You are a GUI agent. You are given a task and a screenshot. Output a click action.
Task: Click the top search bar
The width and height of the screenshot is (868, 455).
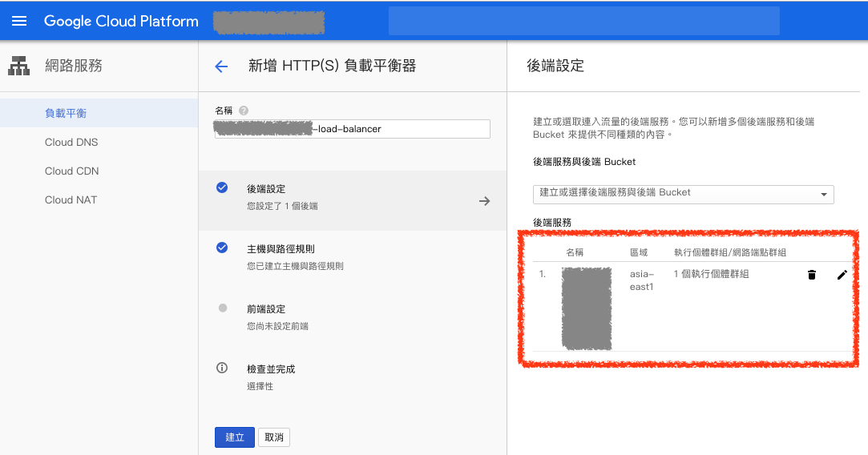pos(583,21)
